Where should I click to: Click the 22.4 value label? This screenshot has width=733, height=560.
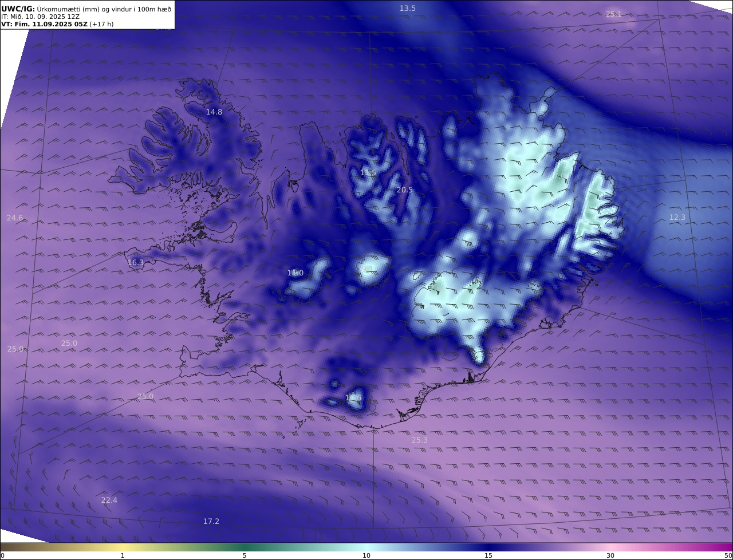(x=109, y=500)
